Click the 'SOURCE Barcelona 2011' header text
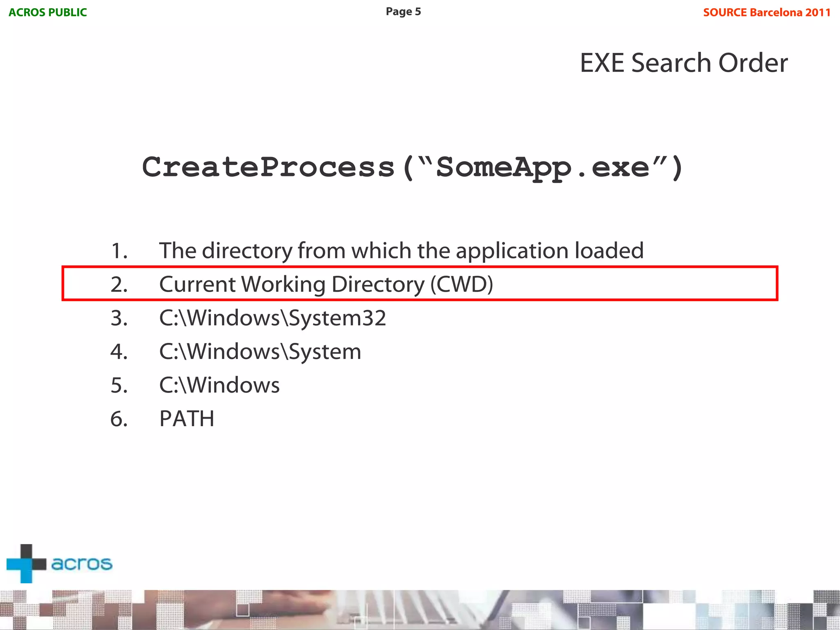Image resolution: width=840 pixels, height=630 pixels. click(x=767, y=12)
